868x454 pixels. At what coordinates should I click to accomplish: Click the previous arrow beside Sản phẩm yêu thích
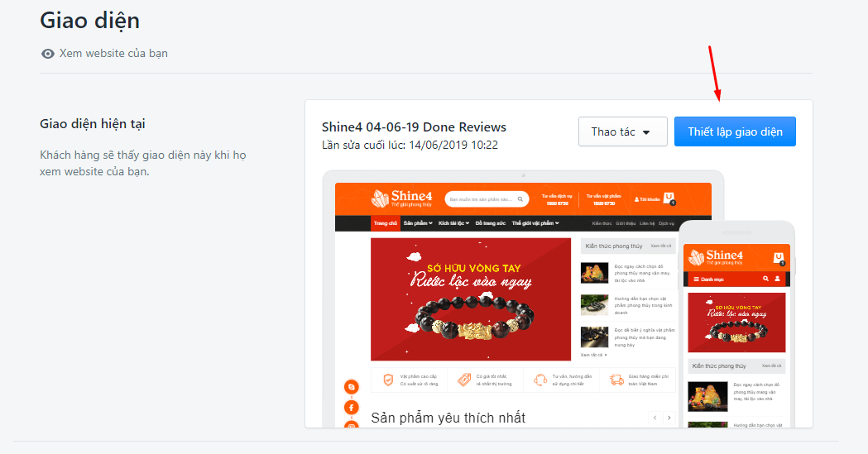pos(655,418)
